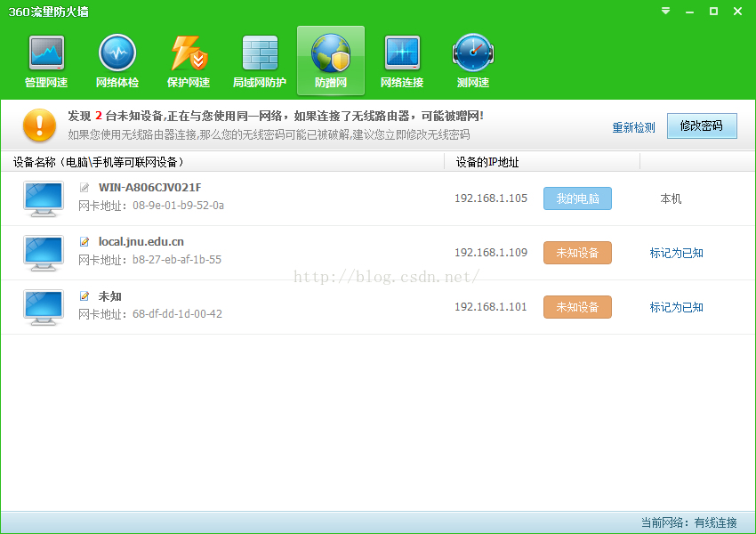Click IP address 192.168.1.101

tap(491, 307)
